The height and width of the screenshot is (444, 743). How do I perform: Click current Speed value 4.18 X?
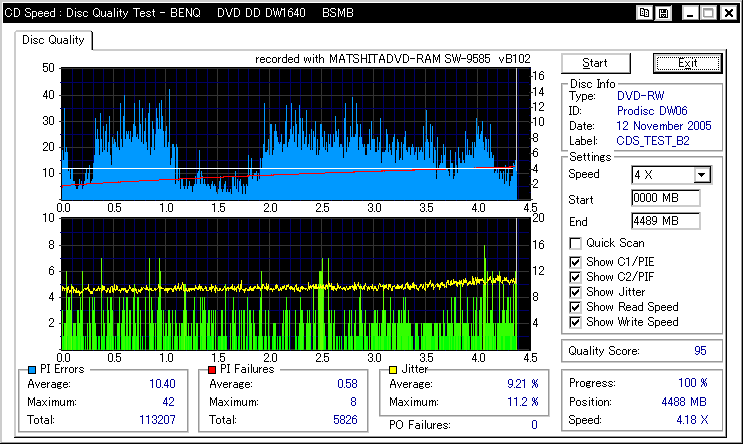pos(692,420)
